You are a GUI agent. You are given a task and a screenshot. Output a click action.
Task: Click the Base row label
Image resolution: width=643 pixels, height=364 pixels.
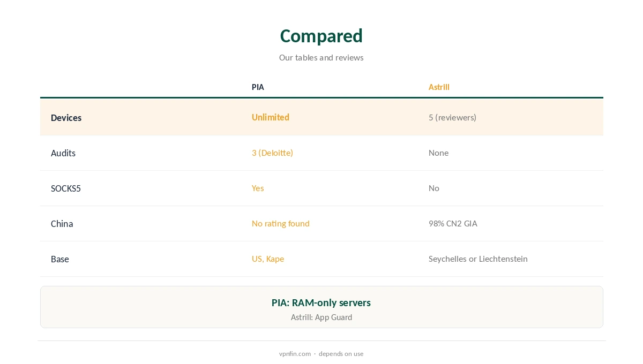pos(60,259)
